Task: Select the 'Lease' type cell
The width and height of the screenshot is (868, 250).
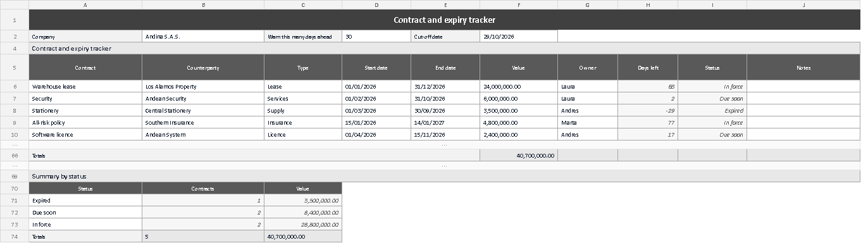Action: pos(303,86)
